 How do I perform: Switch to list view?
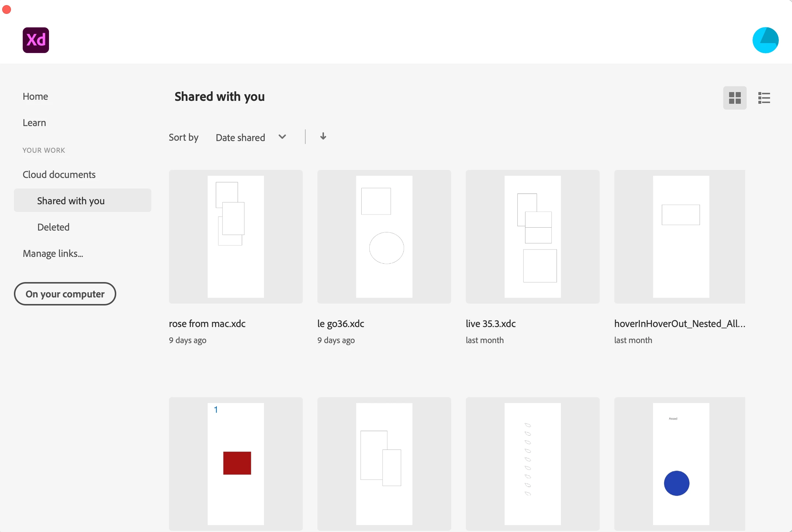tap(764, 98)
